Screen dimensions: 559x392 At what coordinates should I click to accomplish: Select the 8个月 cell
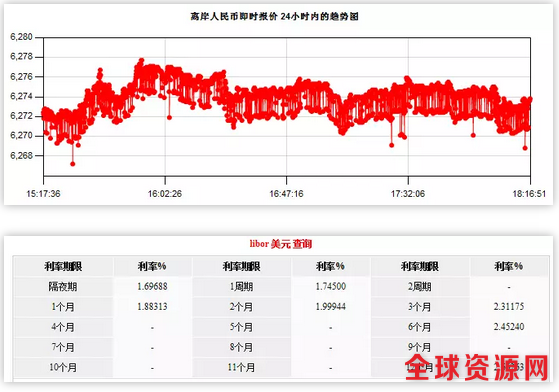241,347
